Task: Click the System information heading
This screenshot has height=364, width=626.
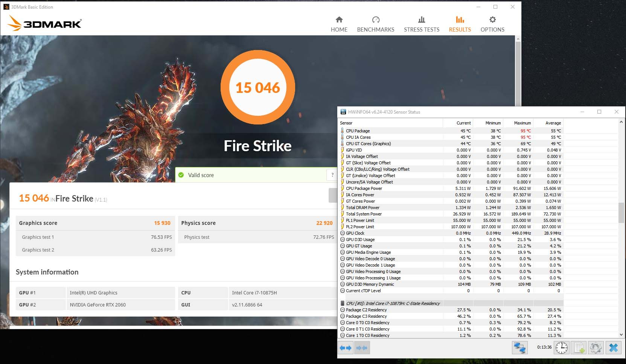Action: (x=47, y=272)
